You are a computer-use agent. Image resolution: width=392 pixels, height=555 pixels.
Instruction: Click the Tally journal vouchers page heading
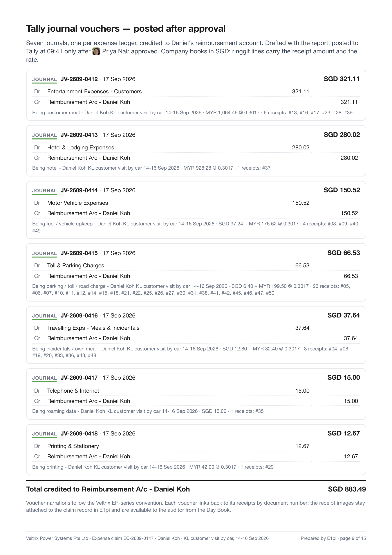pos(126,29)
